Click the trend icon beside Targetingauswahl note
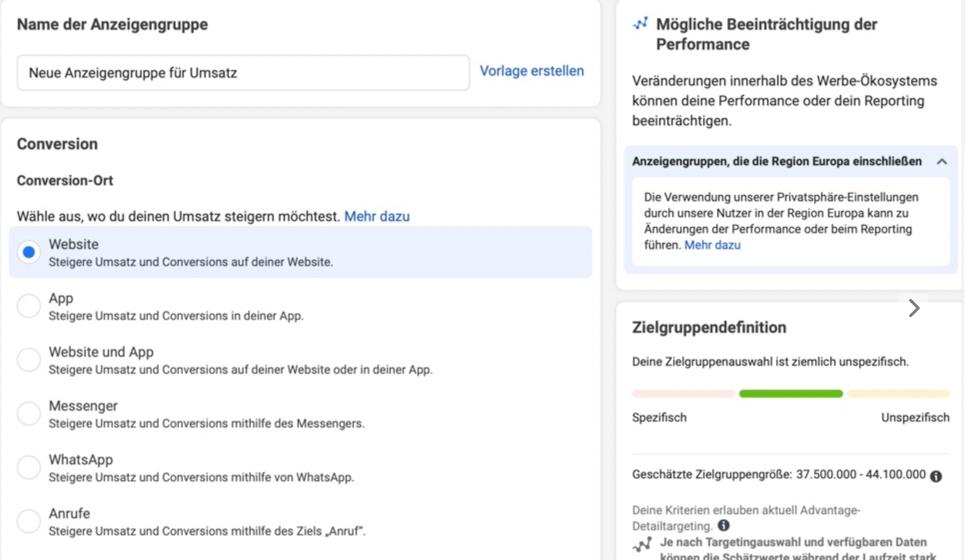Image resolution: width=965 pixels, height=560 pixels. (x=643, y=545)
